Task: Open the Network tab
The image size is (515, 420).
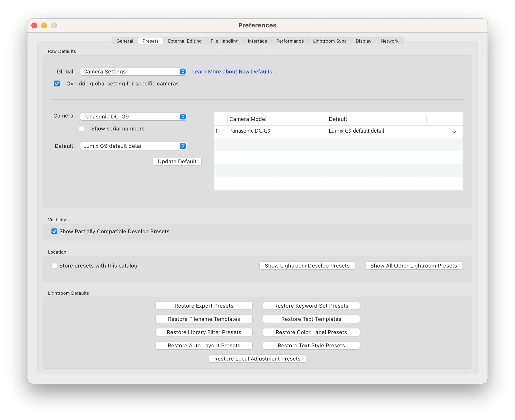Action: [x=389, y=41]
